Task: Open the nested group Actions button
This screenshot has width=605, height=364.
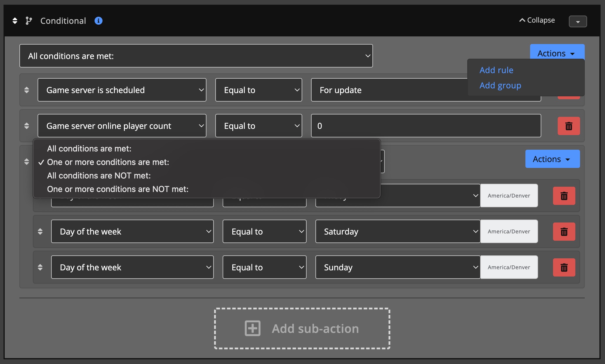Action: 552,159
